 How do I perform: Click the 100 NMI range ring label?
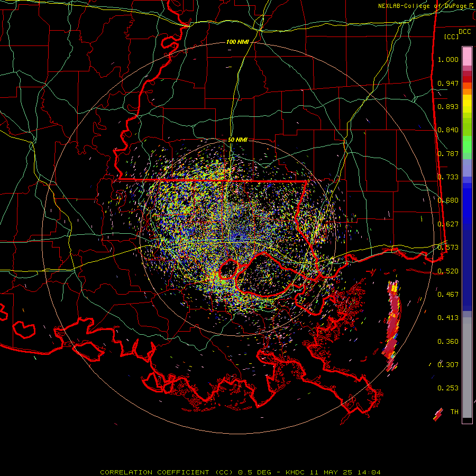(x=237, y=42)
